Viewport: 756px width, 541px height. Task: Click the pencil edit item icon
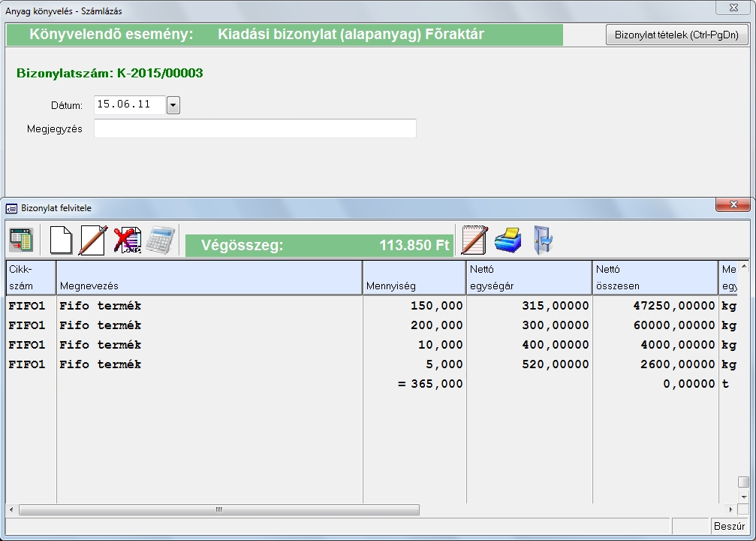click(x=93, y=240)
